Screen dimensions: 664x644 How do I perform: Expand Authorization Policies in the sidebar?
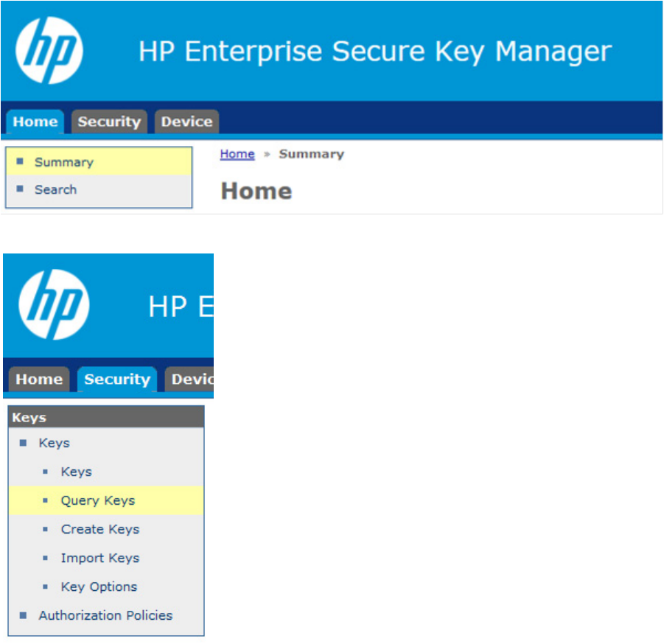[x=106, y=616]
